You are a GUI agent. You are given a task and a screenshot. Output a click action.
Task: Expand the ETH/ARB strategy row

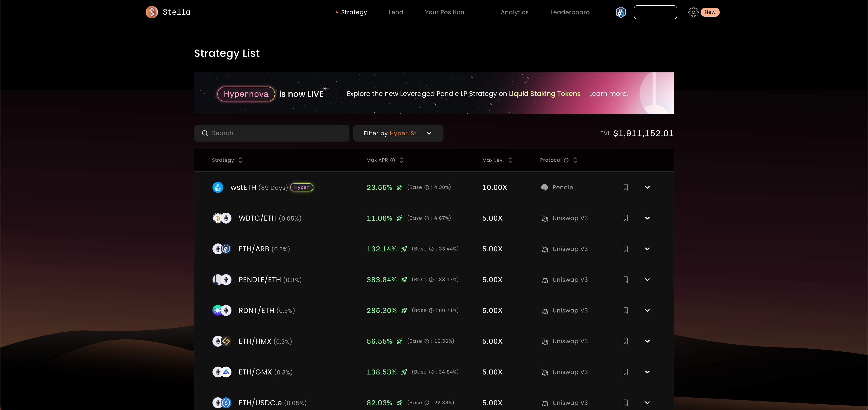[647, 249]
